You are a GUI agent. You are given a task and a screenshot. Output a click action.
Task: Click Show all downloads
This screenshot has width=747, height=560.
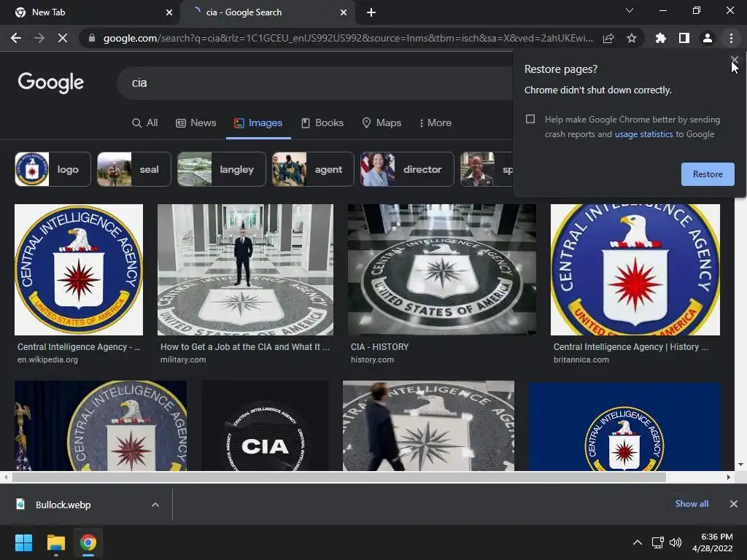coord(692,504)
